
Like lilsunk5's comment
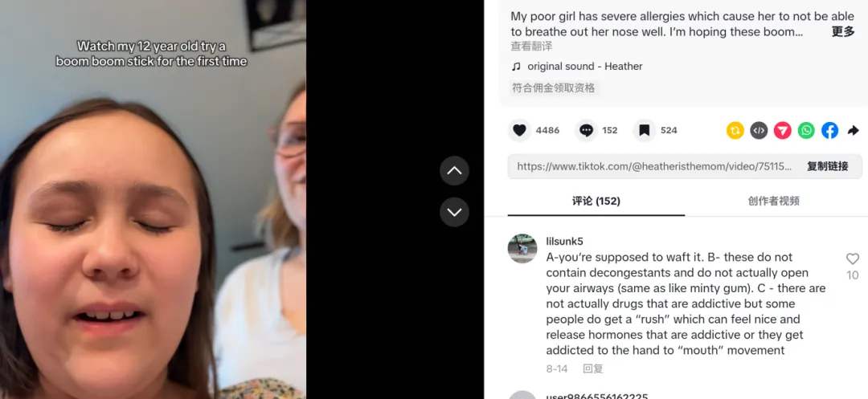pyautogui.click(x=853, y=259)
